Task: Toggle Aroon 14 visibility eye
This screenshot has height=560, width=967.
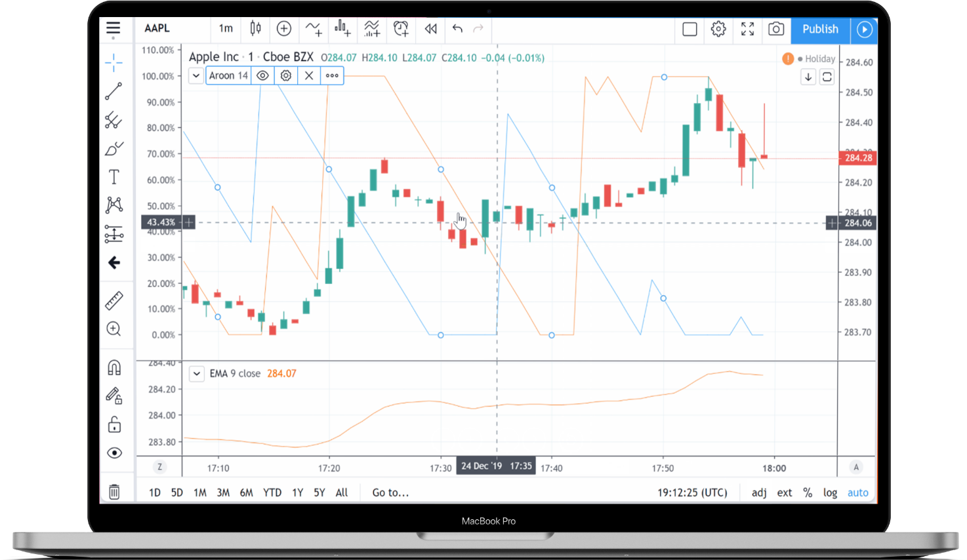Action: click(x=262, y=75)
